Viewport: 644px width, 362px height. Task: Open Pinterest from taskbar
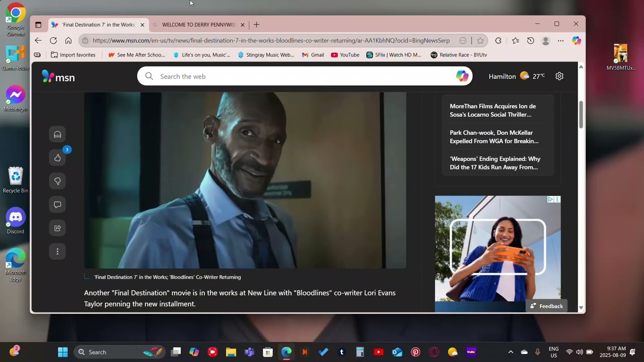tap(416, 352)
